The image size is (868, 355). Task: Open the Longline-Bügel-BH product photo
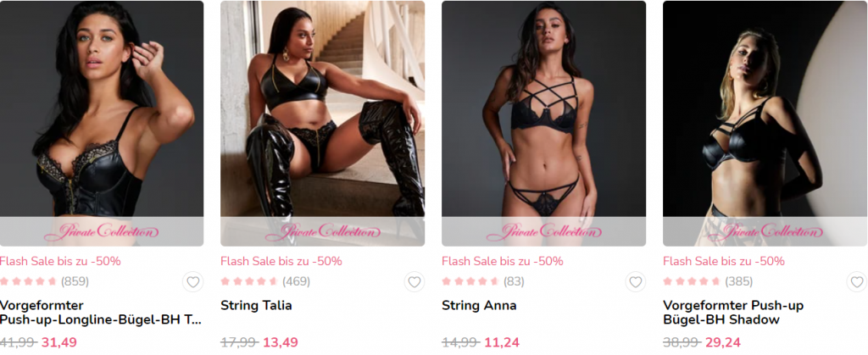(102, 124)
